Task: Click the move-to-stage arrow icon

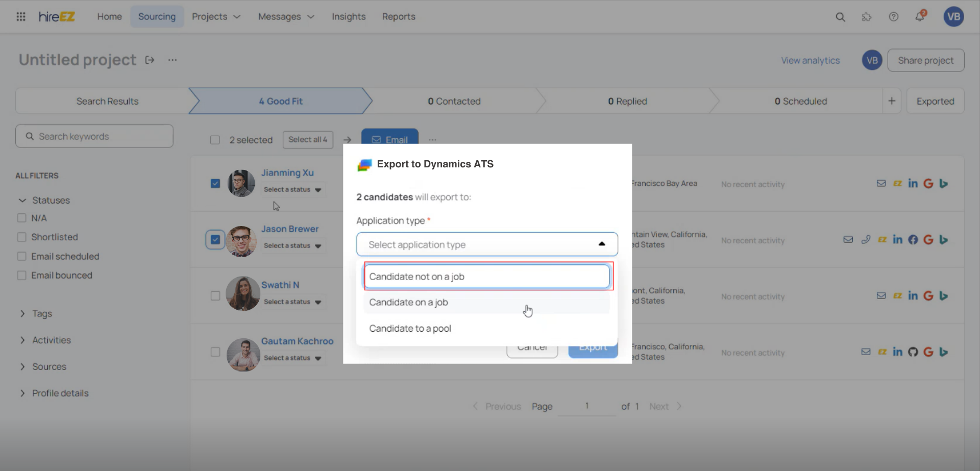Action: point(347,140)
